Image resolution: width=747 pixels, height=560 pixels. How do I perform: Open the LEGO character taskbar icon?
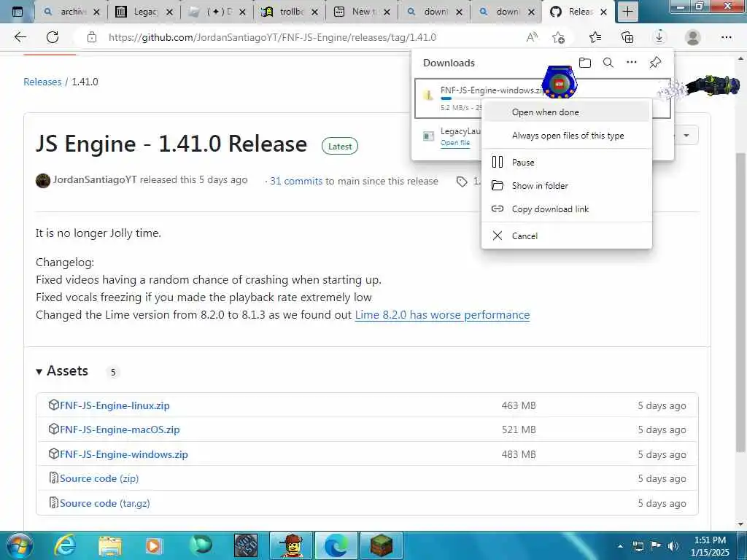tap(291, 545)
